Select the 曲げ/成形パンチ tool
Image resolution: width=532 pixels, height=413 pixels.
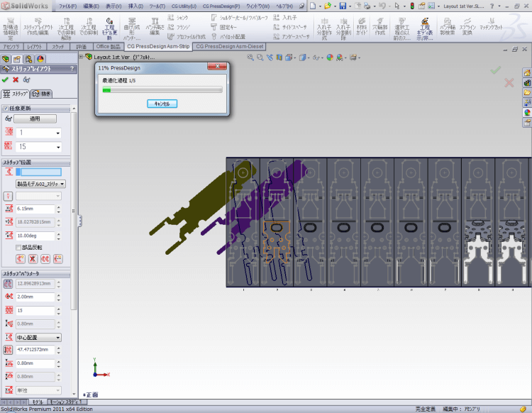(132, 29)
